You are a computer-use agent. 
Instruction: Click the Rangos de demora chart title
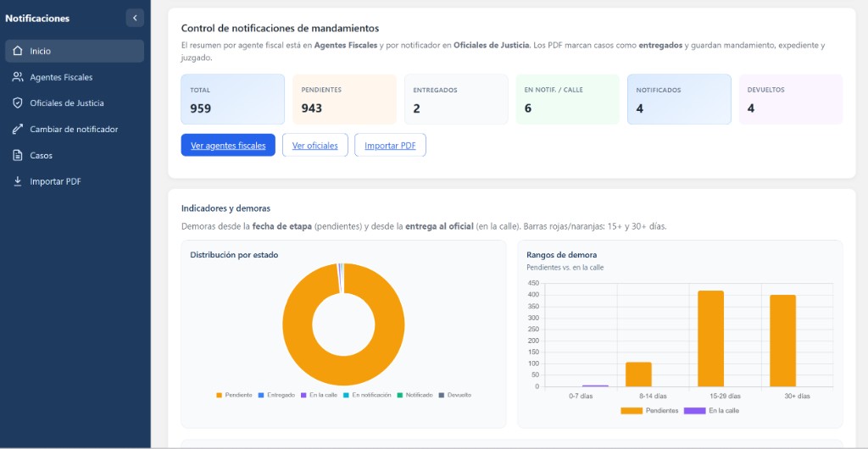point(562,255)
